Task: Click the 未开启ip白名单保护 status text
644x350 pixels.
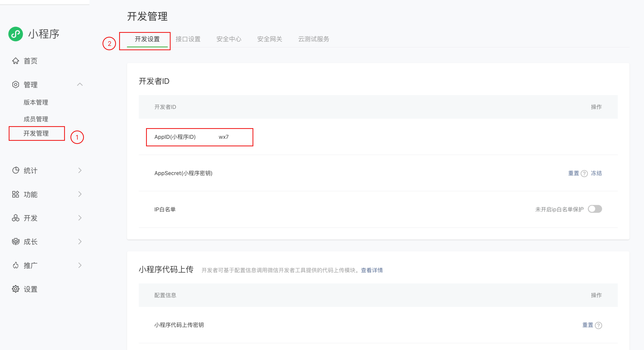Action: (559, 209)
